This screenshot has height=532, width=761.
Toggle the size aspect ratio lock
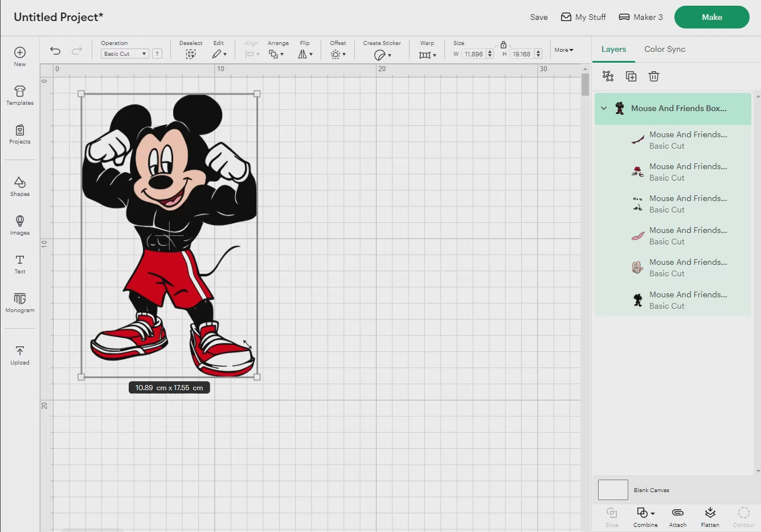504,44
